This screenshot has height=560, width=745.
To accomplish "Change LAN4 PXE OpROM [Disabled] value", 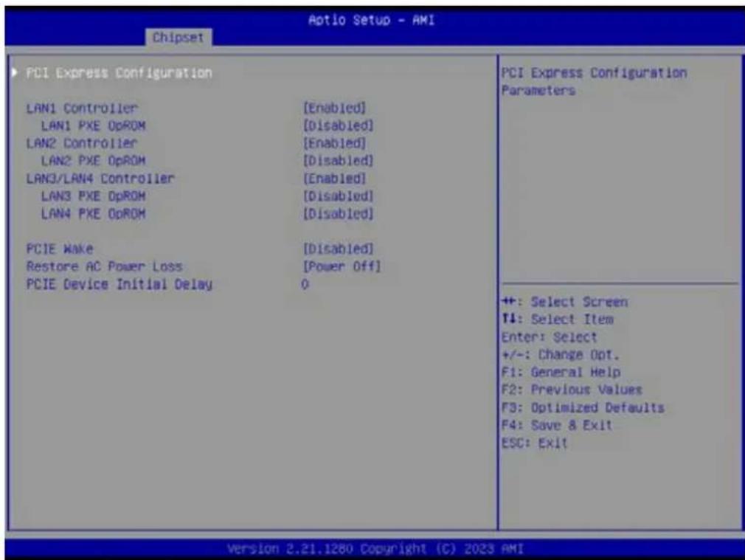I will pos(339,213).
